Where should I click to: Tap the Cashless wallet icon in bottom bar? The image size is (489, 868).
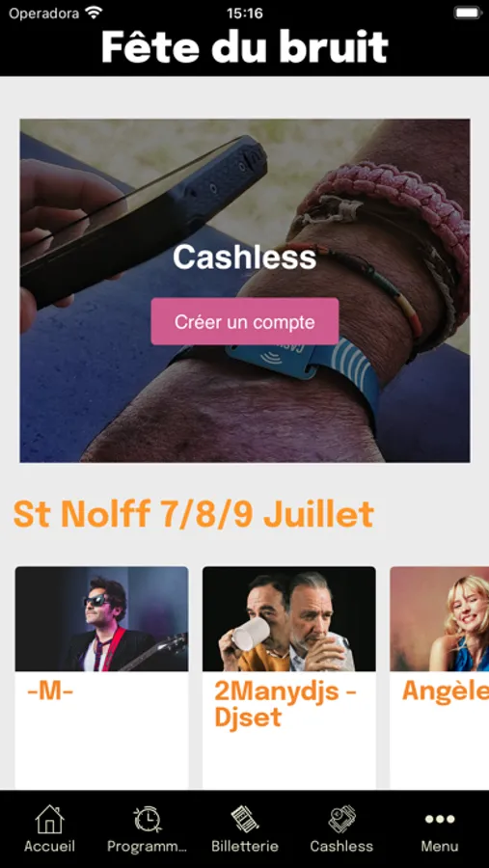tap(341, 819)
